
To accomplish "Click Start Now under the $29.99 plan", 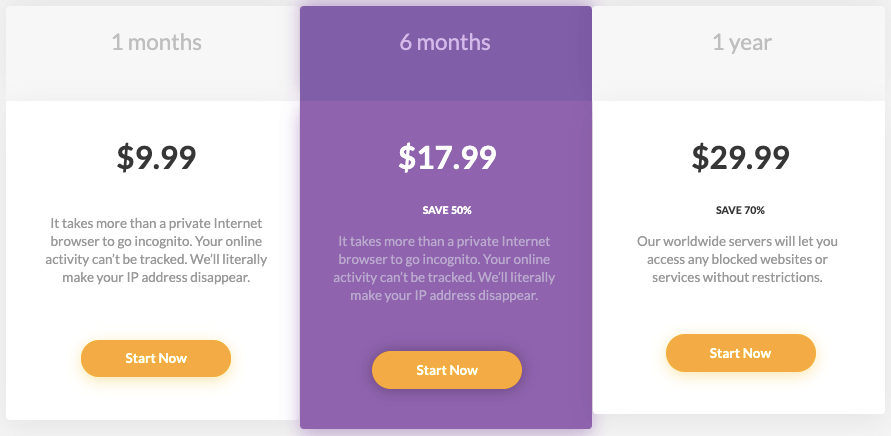I will click(740, 353).
